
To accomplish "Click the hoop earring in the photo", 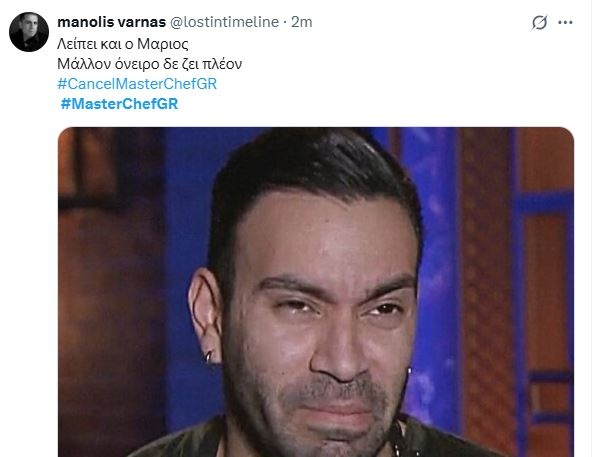I will pyautogui.click(x=208, y=357).
